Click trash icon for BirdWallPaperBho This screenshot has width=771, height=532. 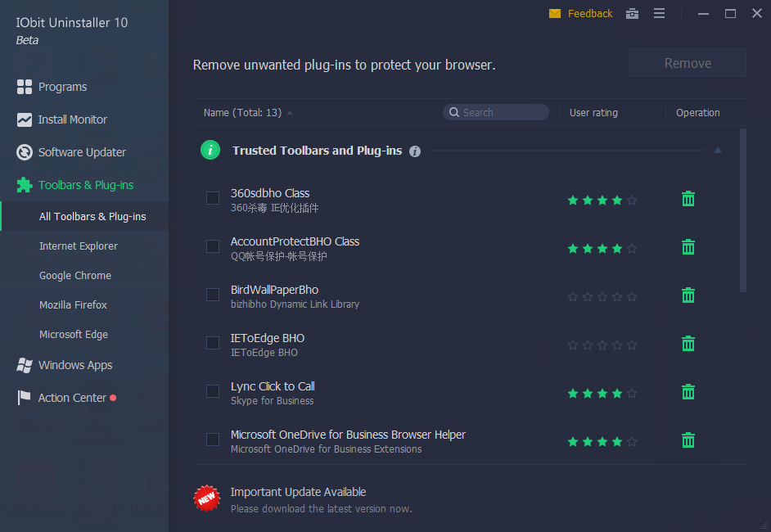click(x=688, y=295)
